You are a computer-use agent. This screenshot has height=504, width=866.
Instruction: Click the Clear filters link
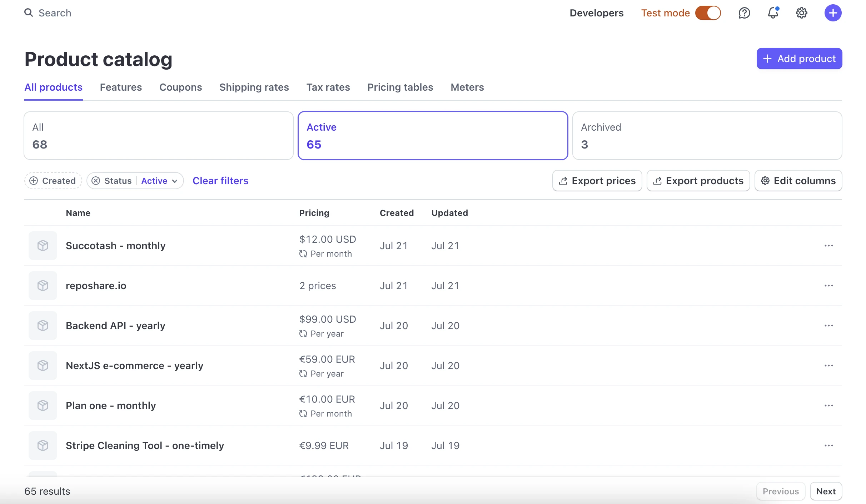pos(220,181)
